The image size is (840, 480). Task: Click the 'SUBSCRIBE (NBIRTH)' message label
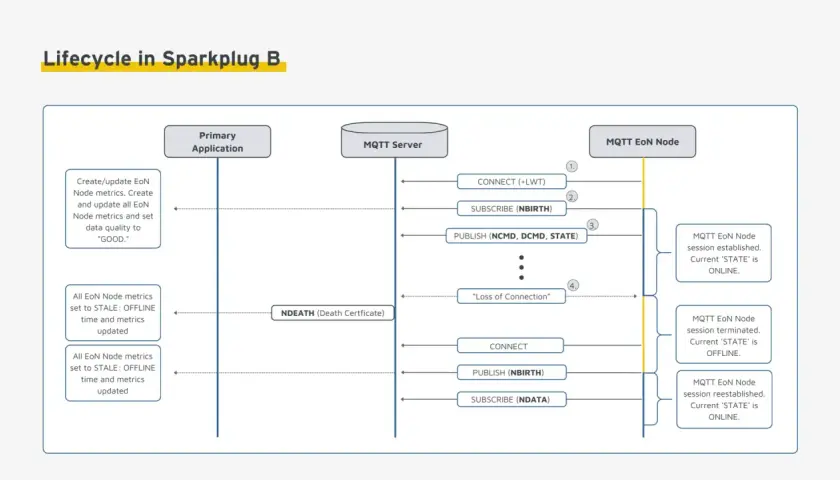[512, 208]
